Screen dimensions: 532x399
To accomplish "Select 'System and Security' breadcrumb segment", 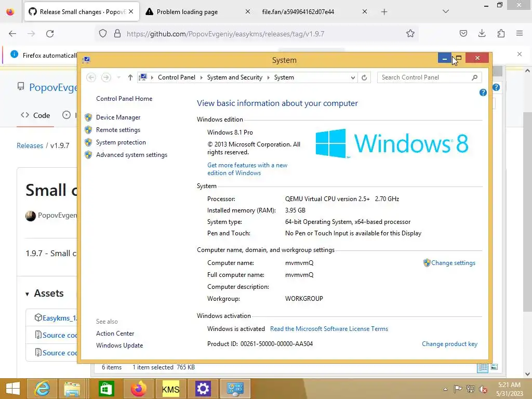I will (235, 78).
